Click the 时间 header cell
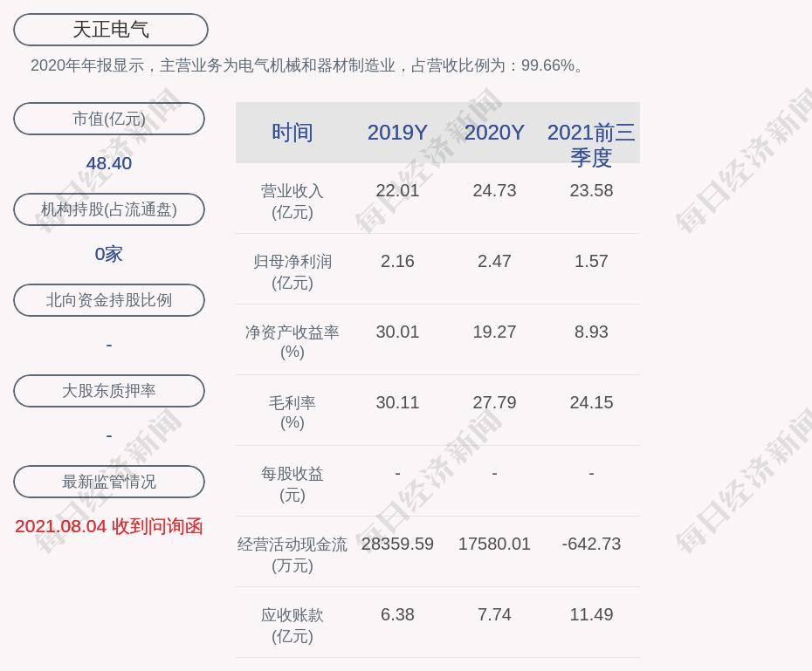This screenshot has width=812, height=671. click(x=292, y=133)
